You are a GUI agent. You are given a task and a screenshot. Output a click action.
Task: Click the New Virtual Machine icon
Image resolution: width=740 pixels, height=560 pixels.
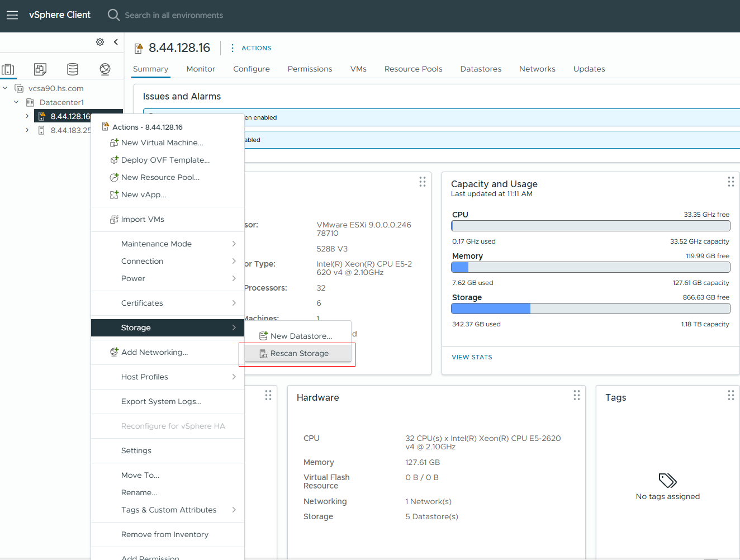pyautogui.click(x=114, y=143)
